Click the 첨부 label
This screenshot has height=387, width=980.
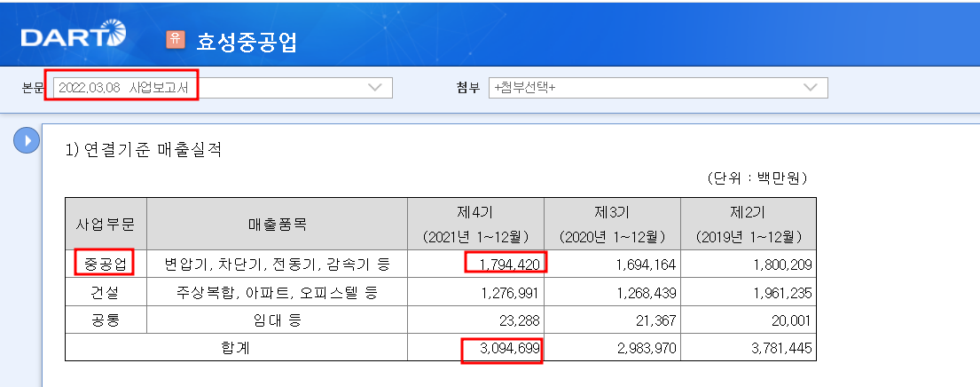click(x=468, y=88)
